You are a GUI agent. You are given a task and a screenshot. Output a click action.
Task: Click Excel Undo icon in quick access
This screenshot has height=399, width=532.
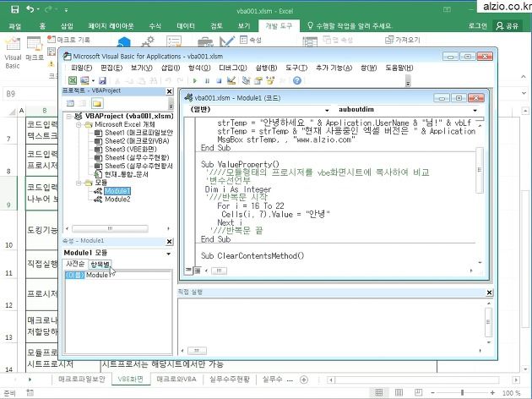coord(30,9)
